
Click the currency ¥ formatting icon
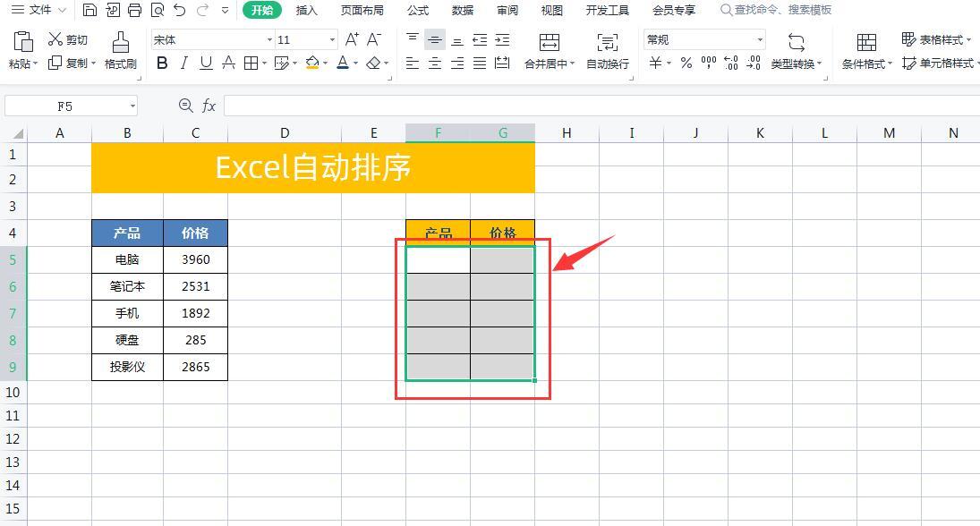click(x=656, y=64)
